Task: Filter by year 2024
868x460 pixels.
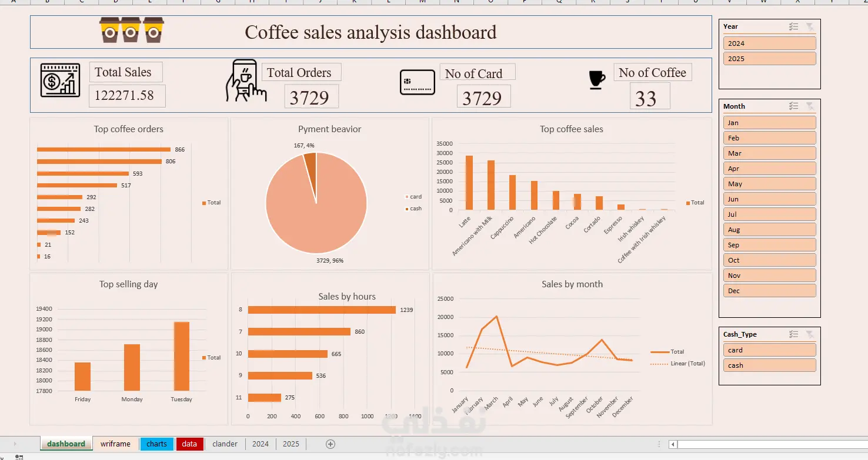Action: tap(770, 43)
